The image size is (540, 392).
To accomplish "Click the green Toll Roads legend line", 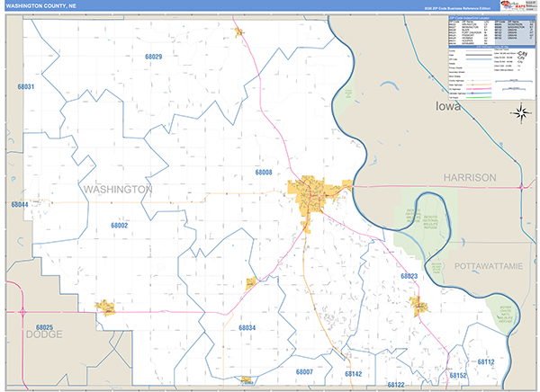I will click(479, 97).
